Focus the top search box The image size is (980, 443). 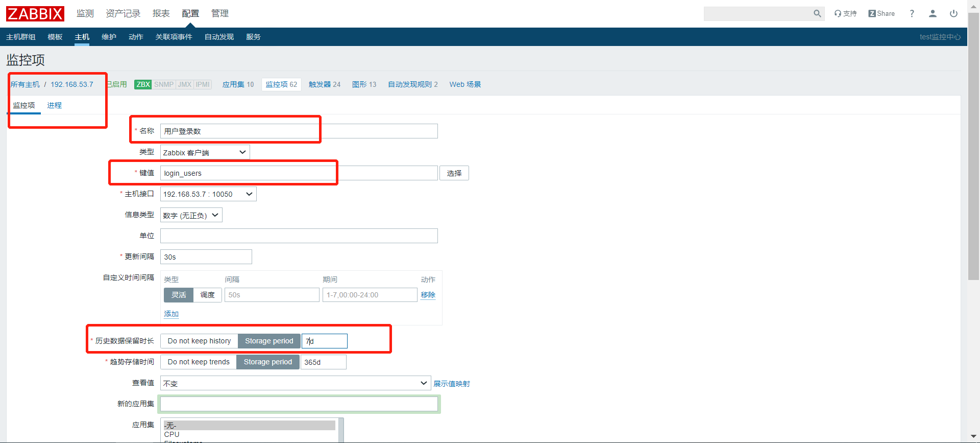click(758, 14)
